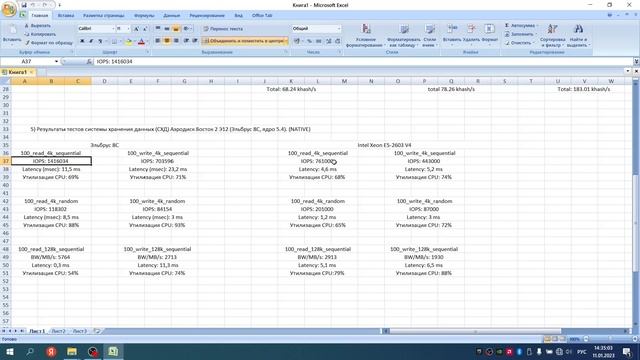Open Sort & Filter (Сортировка и фильтр)
The width and height of the screenshot is (640, 360).
pyautogui.click(x=552, y=35)
